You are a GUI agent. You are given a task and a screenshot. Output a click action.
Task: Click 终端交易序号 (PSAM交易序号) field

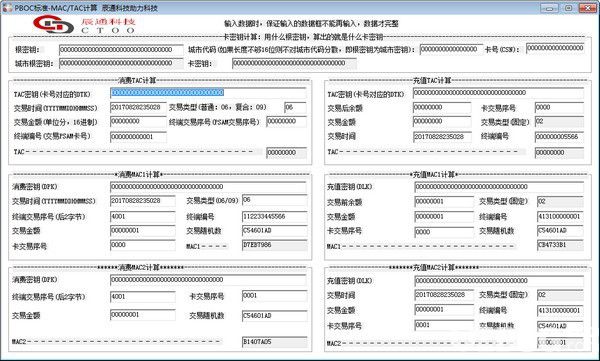coord(286,122)
